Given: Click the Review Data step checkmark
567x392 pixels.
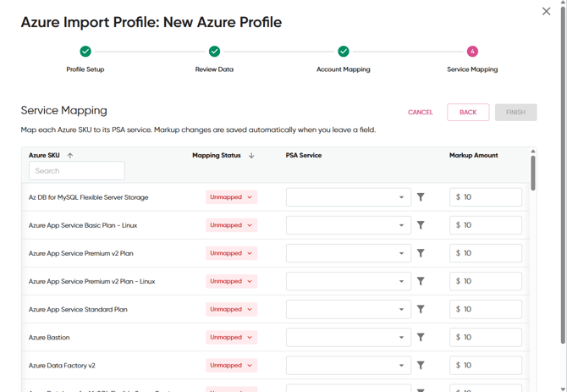Looking at the screenshot, I should 214,52.
